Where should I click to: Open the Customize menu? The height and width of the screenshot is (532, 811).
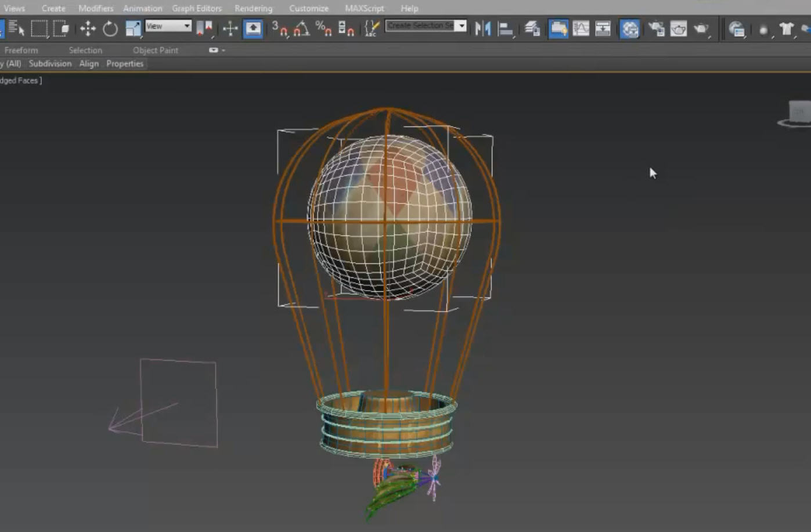pos(309,8)
